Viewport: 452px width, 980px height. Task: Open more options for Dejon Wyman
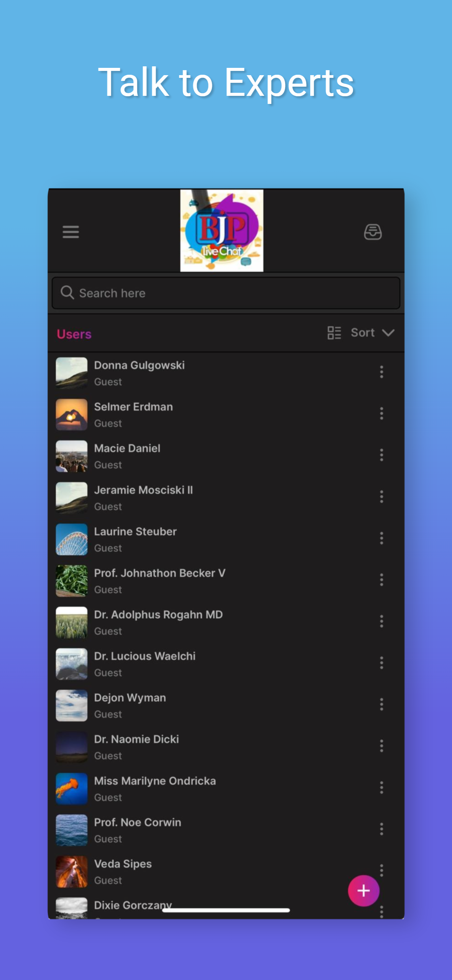tap(381, 704)
